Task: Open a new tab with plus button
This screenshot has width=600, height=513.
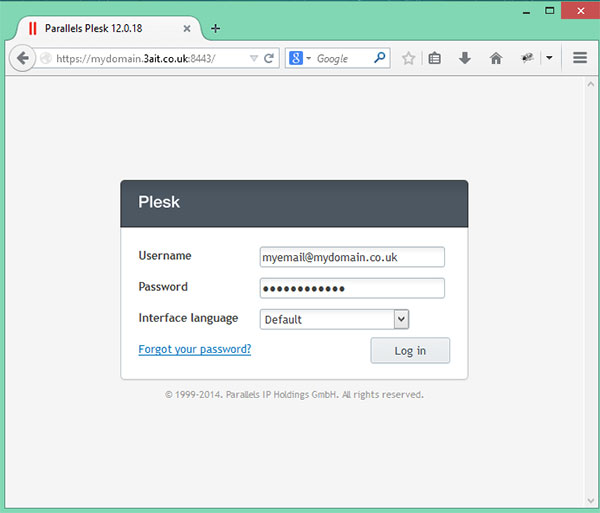Action: 215,28
